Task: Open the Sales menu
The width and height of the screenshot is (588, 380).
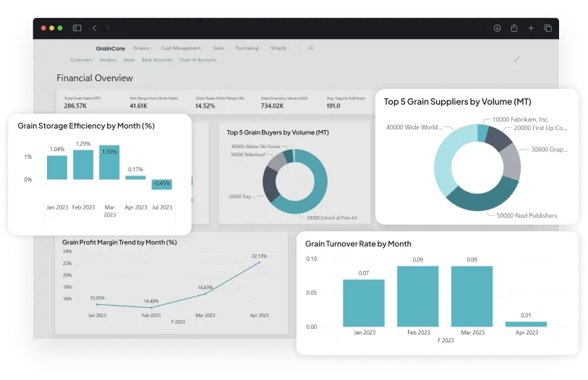Action: coord(220,48)
